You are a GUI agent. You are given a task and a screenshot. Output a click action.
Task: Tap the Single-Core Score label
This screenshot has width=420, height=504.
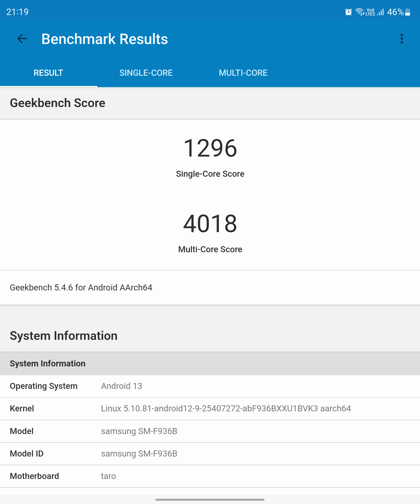click(210, 174)
